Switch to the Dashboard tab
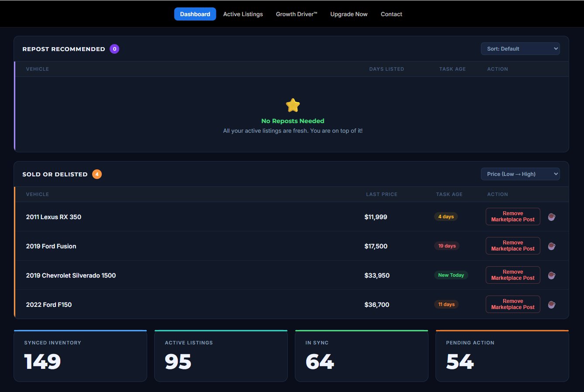Image resolution: width=584 pixels, height=392 pixels. [195, 14]
